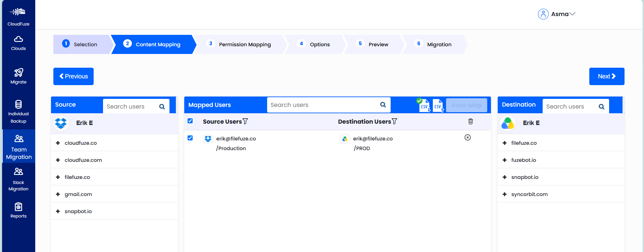Filter Source Users column with funnel icon
644x252 pixels.
pyautogui.click(x=245, y=121)
